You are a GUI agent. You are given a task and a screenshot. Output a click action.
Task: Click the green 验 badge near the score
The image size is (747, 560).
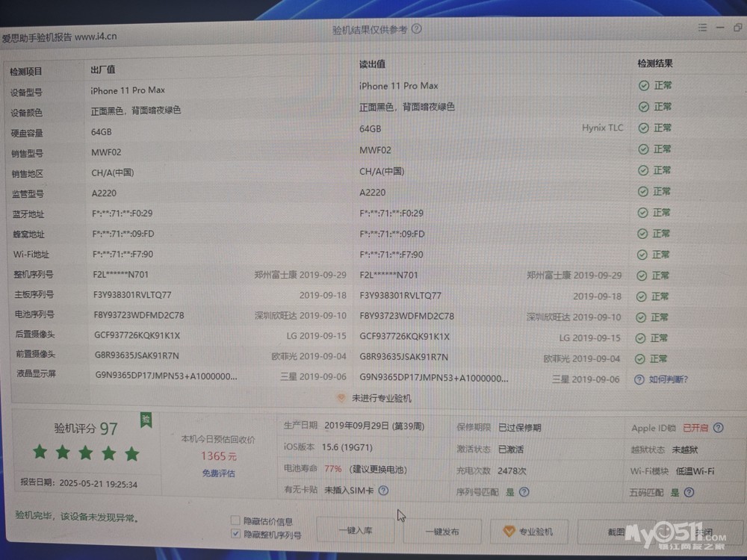[x=146, y=420]
